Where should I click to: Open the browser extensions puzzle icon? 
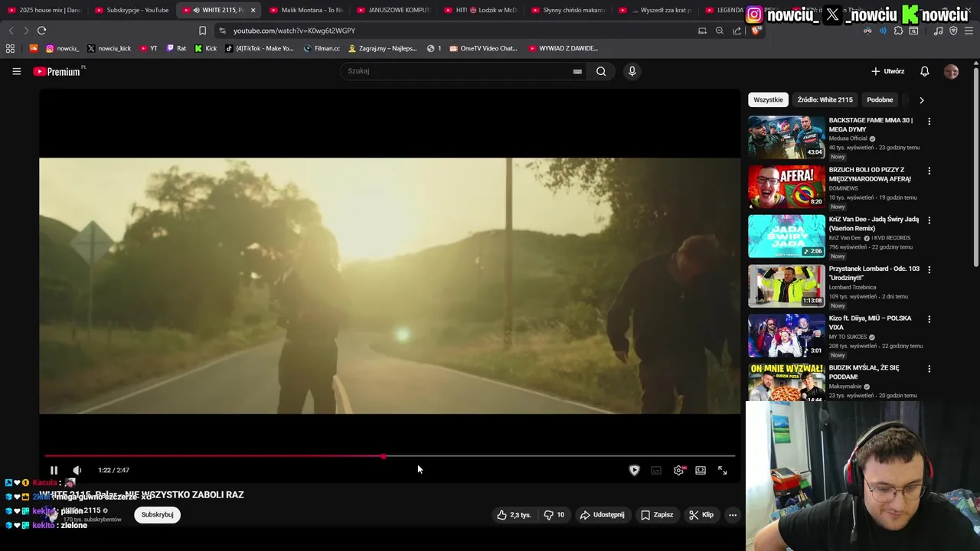point(899,31)
